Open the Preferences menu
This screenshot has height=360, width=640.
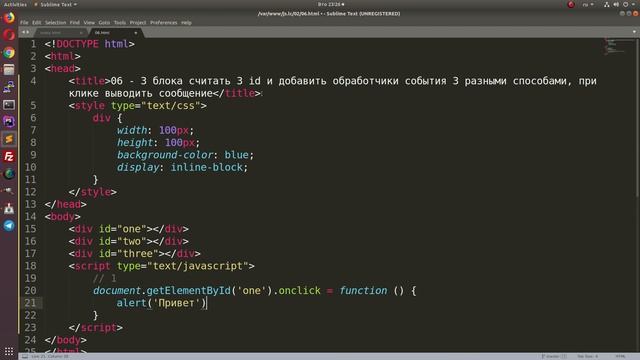(164, 22)
